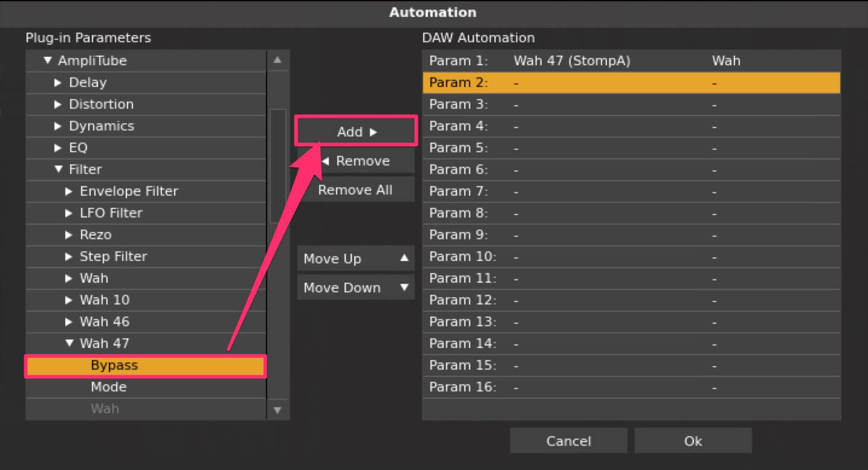Viewport: 868px width, 470px height.
Task: Confirm with the Ok button
Action: click(x=693, y=441)
